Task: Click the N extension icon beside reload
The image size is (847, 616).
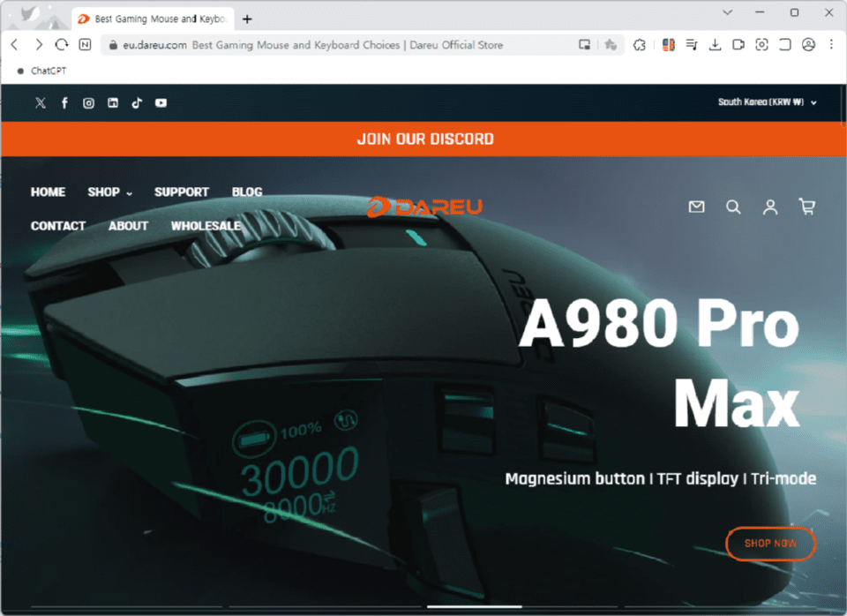Action: [x=85, y=44]
